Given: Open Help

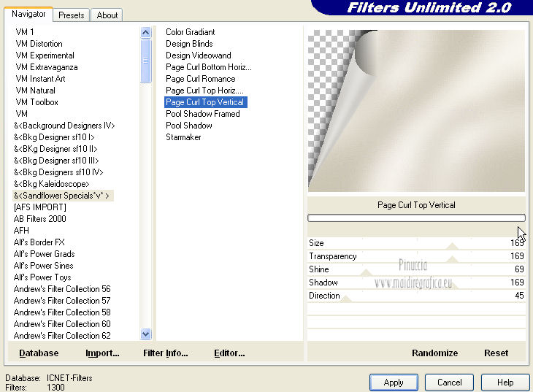Looking at the screenshot, I should pyautogui.click(x=505, y=383).
